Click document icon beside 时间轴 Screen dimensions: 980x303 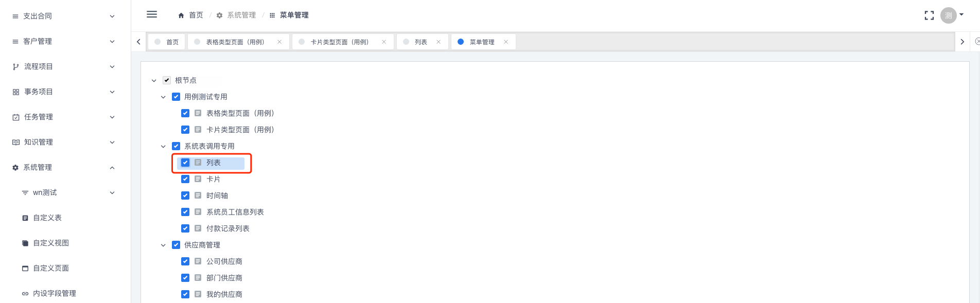(x=198, y=195)
